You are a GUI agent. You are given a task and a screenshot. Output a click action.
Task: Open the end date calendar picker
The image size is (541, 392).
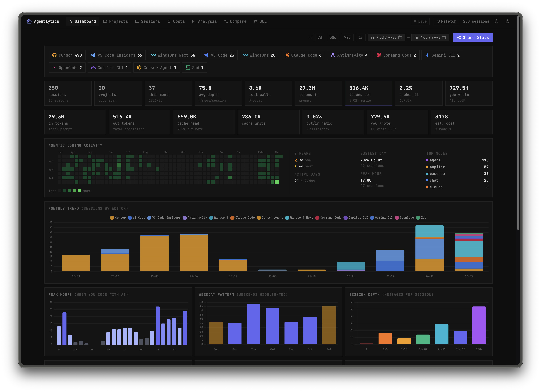pos(444,37)
